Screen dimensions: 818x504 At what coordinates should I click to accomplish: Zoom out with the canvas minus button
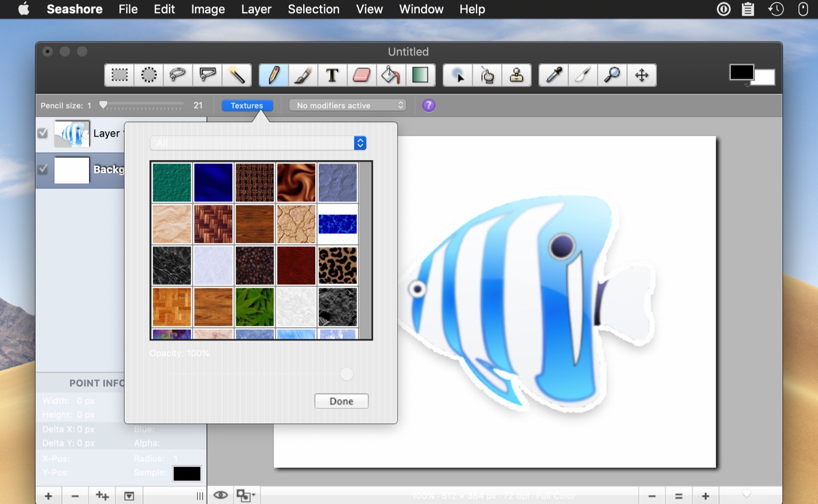point(652,496)
